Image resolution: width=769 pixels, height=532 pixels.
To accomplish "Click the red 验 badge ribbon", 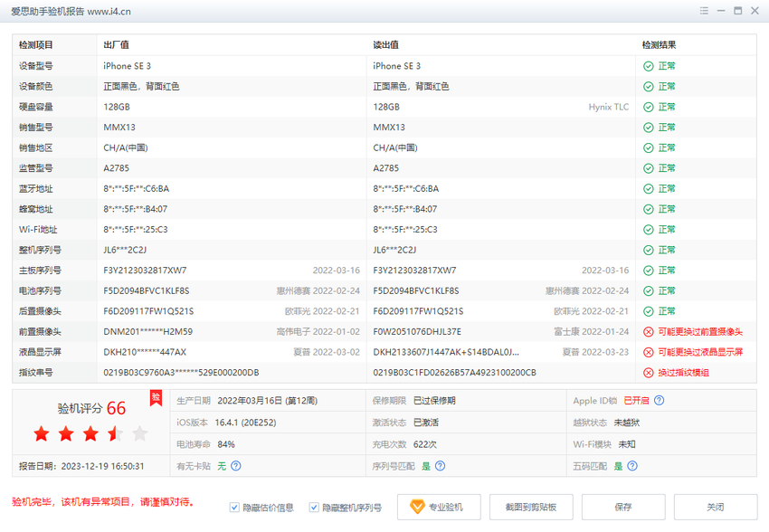I will (156, 398).
